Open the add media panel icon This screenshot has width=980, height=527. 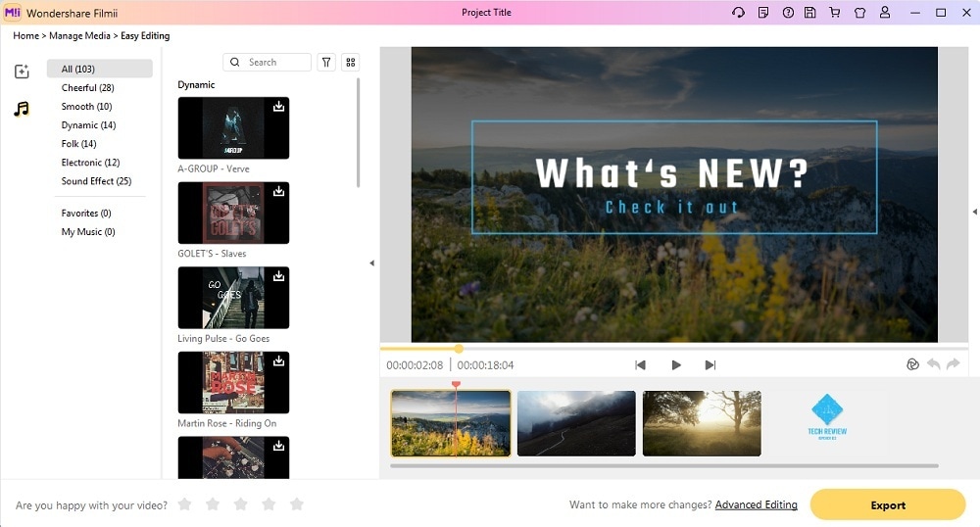click(22, 72)
